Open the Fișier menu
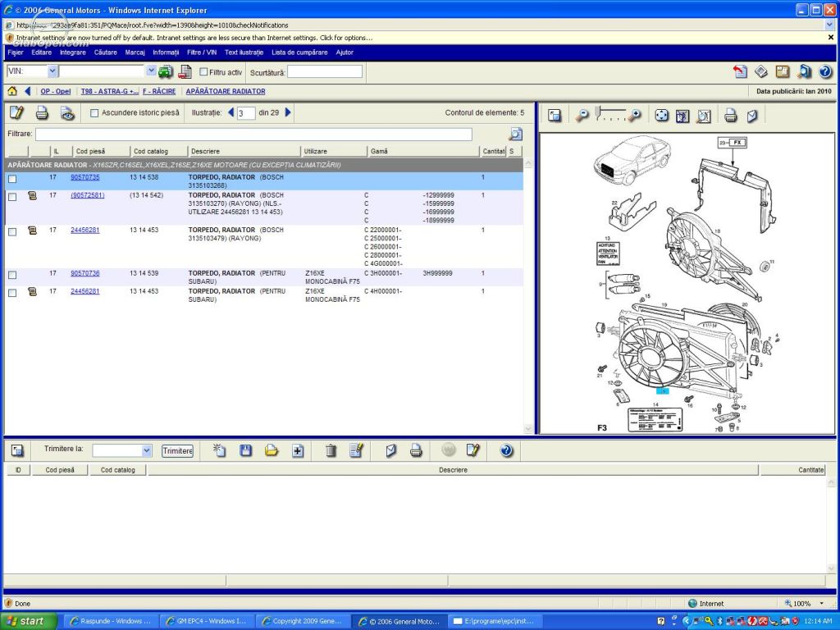The image size is (840, 630). pyautogui.click(x=15, y=52)
